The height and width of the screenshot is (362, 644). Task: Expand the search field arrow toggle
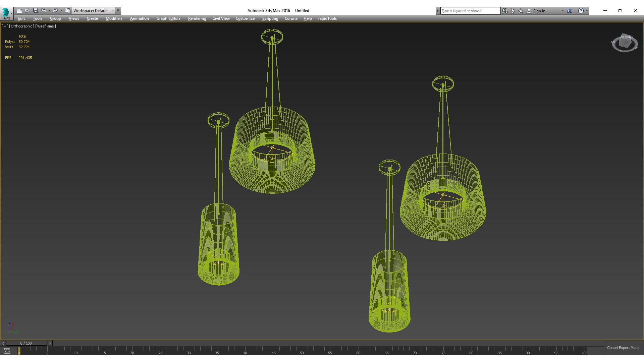(438, 11)
